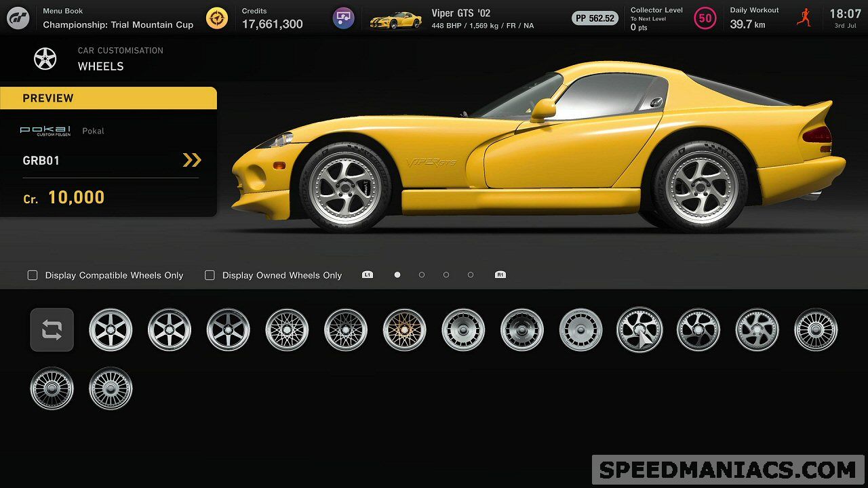Image resolution: width=868 pixels, height=488 pixels.
Task: Pick the last wheel in the second row
Action: tap(111, 388)
